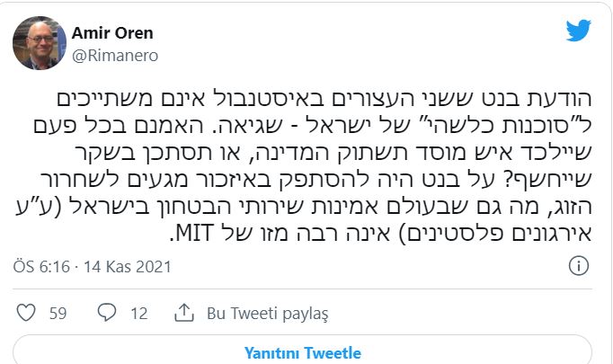Open Amir Oren's profile picture

36,42
